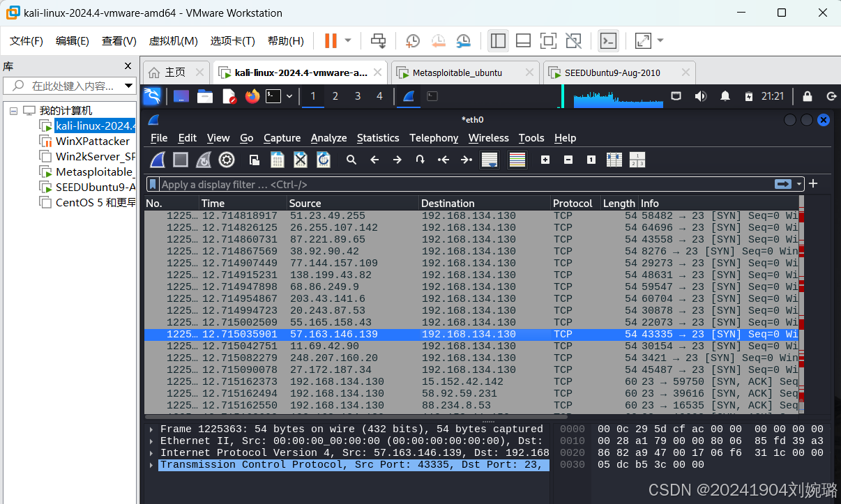Image resolution: width=841 pixels, height=504 pixels.
Task: Reset packet text to normal size
Action: [591, 160]
